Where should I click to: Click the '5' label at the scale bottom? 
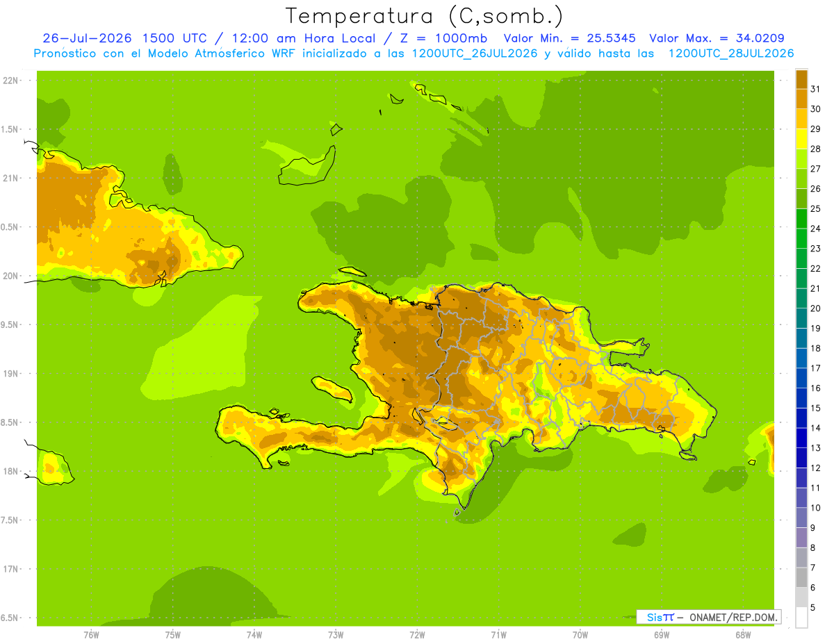pyautogui.click(x=812, y=608)
